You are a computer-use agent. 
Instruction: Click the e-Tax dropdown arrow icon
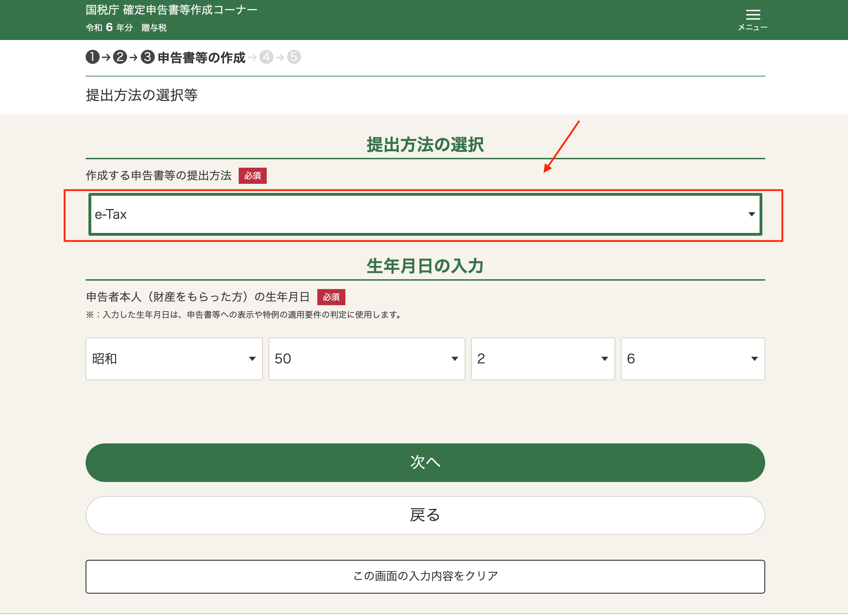(751, 215)
